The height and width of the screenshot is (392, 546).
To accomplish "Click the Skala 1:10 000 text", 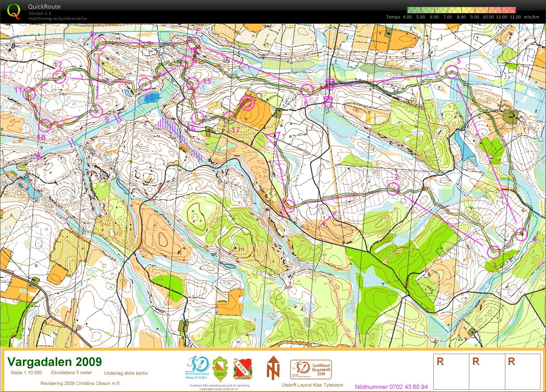I will tap(26, 373).
